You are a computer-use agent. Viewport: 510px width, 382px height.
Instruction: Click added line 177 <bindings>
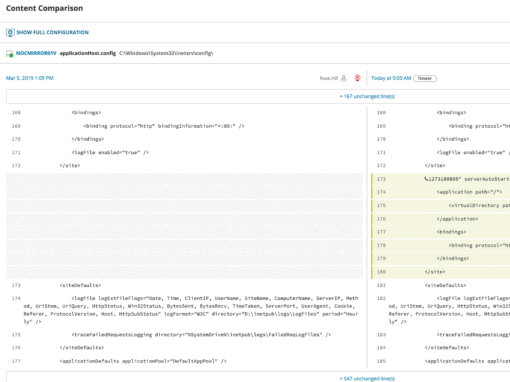pyautogui.click(x=440, y=232)
